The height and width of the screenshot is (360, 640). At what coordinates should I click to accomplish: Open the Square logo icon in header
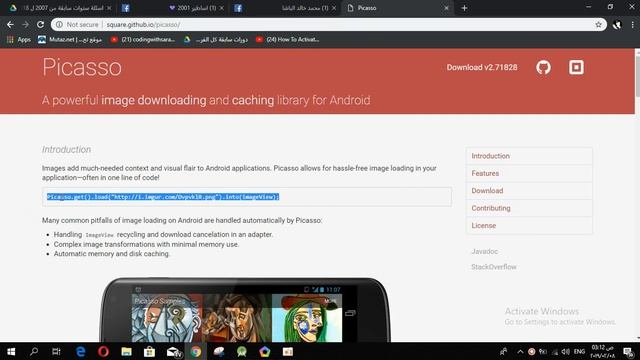(x=576, y=67)
